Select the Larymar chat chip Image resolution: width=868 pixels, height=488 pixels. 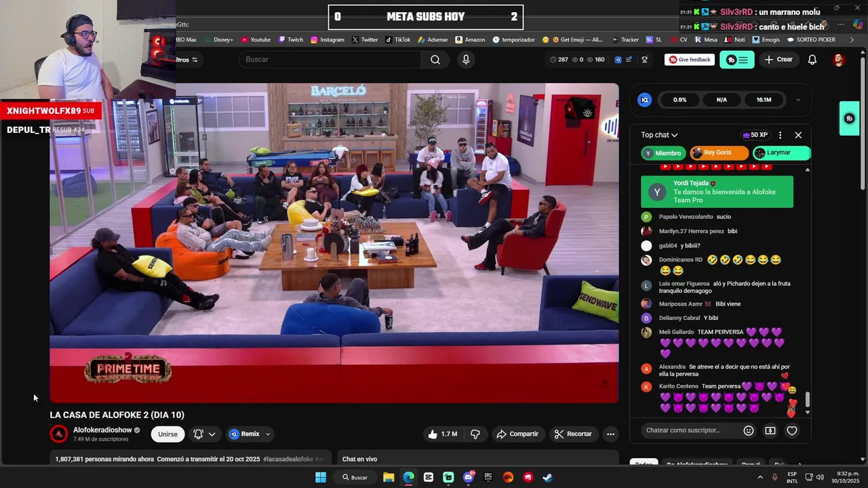tap(781, 153)
